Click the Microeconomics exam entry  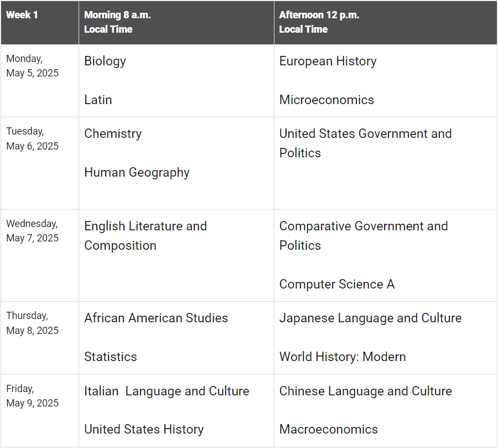pyautogui.click(x=326, y=100)
